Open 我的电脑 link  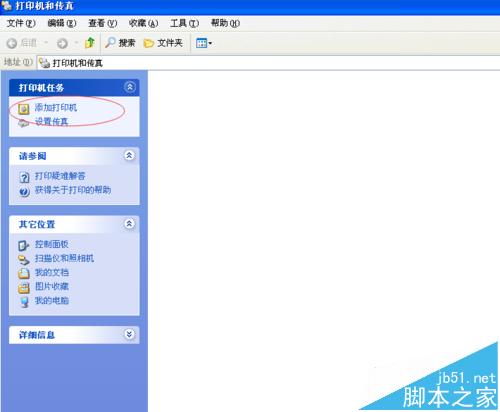[x=52, y=301]
